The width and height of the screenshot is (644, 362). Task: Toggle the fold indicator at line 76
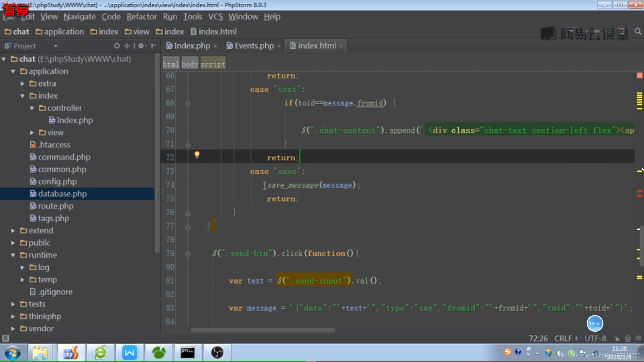tap(187, 212)
